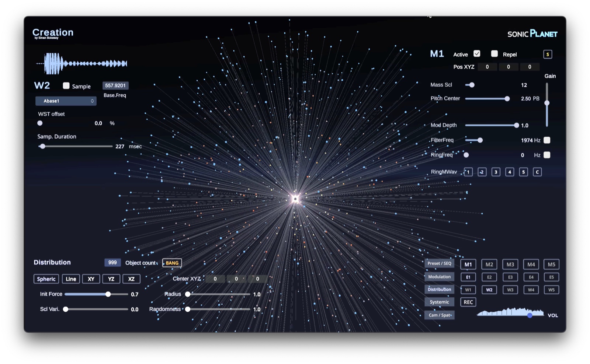Switch to the Modulation panel
The width and height of the screenshot is (590, 364).
pos(439,277)
